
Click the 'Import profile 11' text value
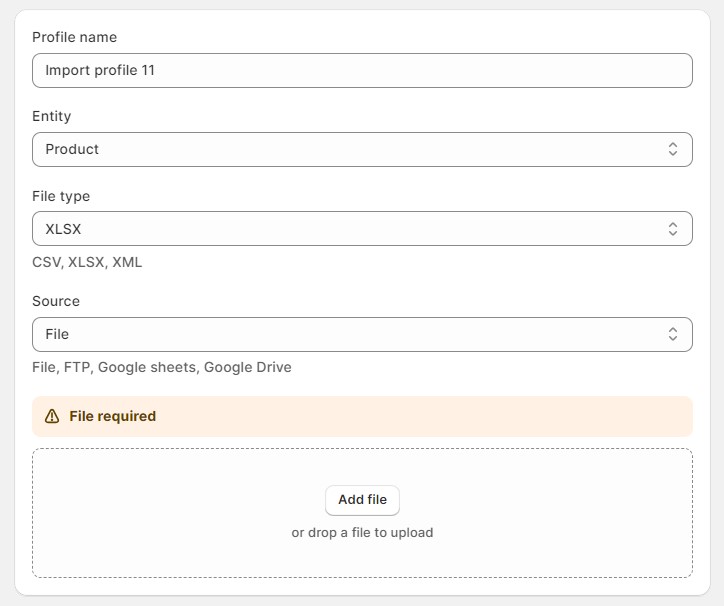click(x=100, y=71)
